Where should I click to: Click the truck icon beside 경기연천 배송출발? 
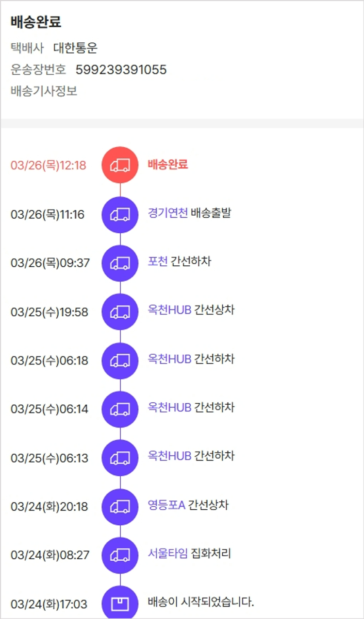[120, 215]
